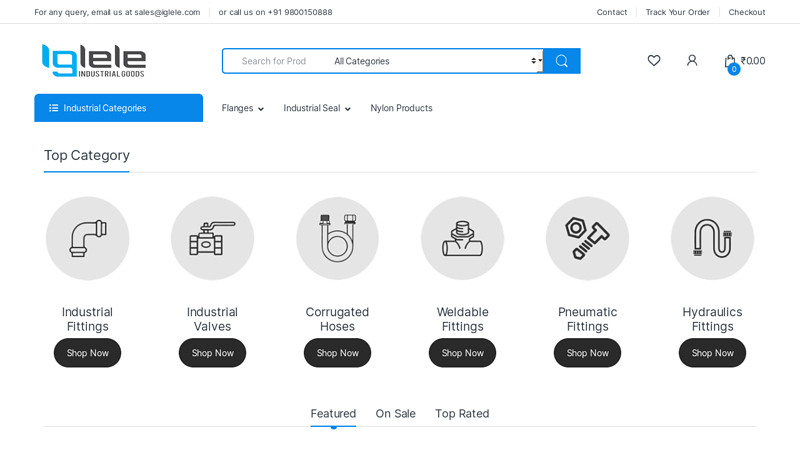
Task: Open the All Categories dropdown
Action: 437,61
